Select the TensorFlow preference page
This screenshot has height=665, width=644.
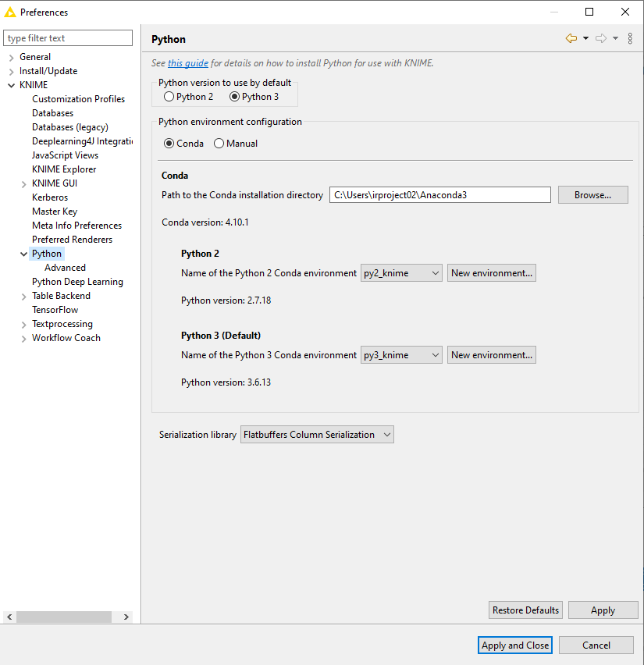(x=55, y=310)
